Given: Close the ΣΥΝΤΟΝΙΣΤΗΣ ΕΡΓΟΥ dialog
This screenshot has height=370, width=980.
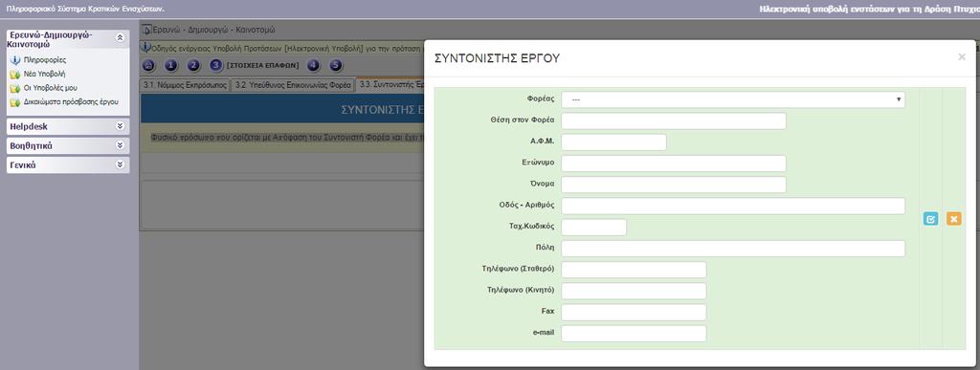Looking at the screenshot, I should pos(961,56).
